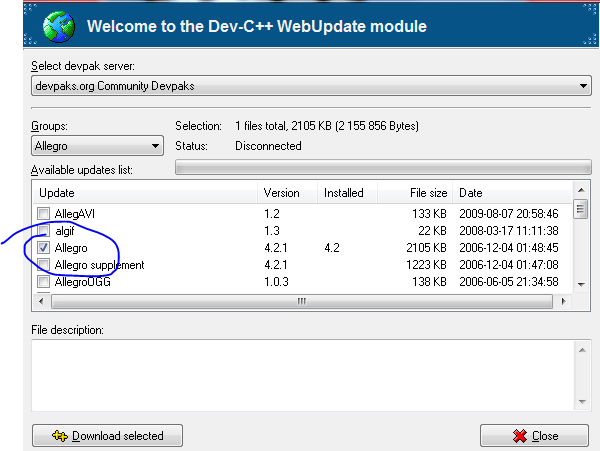Click the horizontal scrollbar left arrow

click(x=41, y=301)
